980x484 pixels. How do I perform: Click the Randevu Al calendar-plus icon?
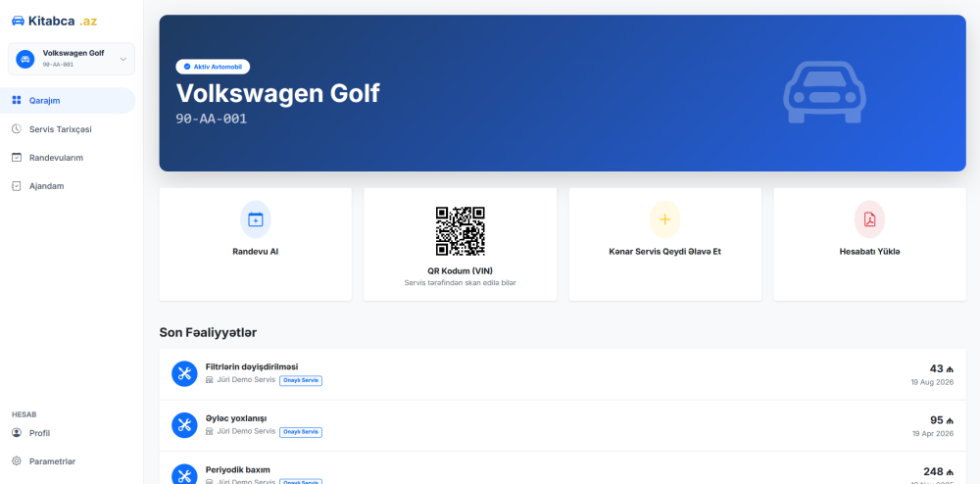(256, 219)
